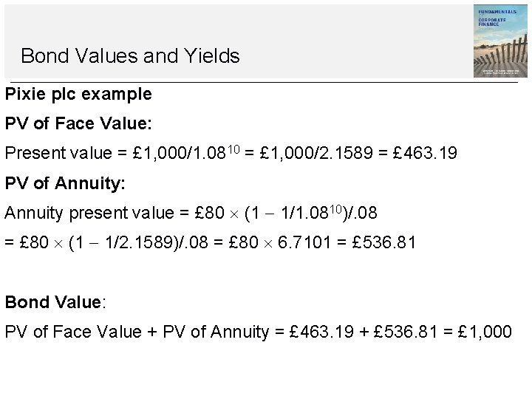This screenshot has width=532, height=399.
Task: Click "PV of Face Value + PV of Annuity" text
Action: point(137,332)
